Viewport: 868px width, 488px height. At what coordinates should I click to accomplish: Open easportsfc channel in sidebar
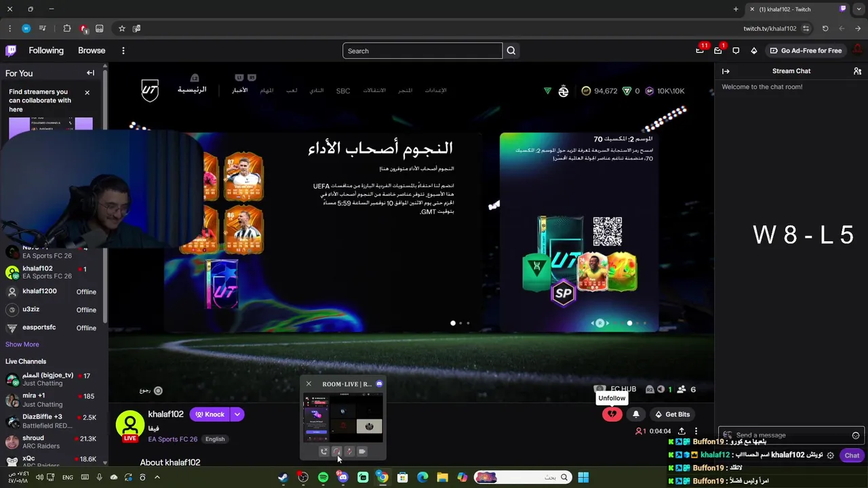(54, 328)
